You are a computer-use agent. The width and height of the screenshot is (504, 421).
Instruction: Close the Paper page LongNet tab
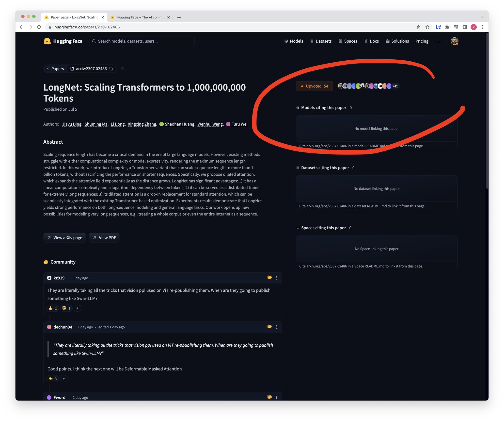[103, 17]
